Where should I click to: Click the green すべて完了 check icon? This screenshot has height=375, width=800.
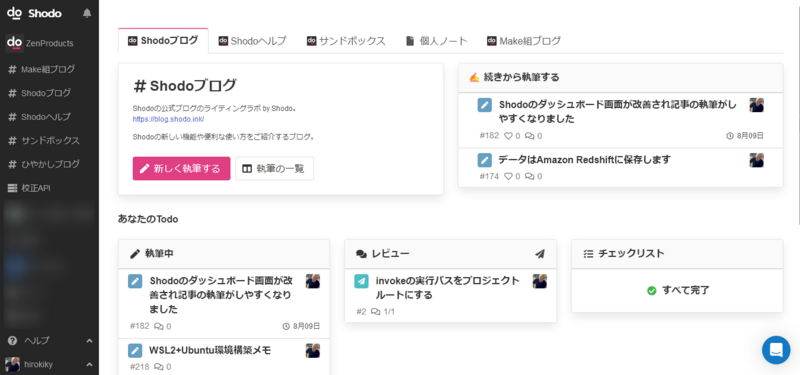652,290
